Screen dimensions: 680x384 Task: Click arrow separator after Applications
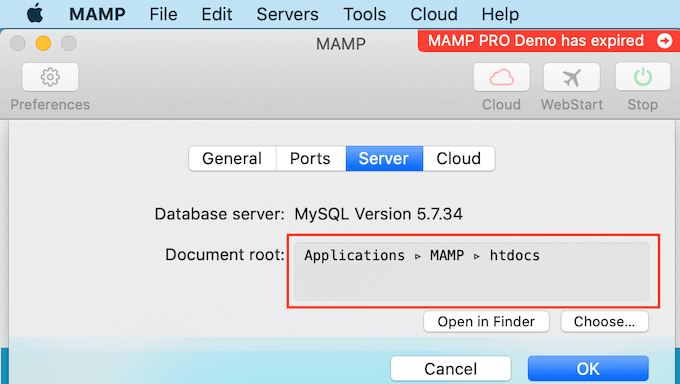coord(418,256)
